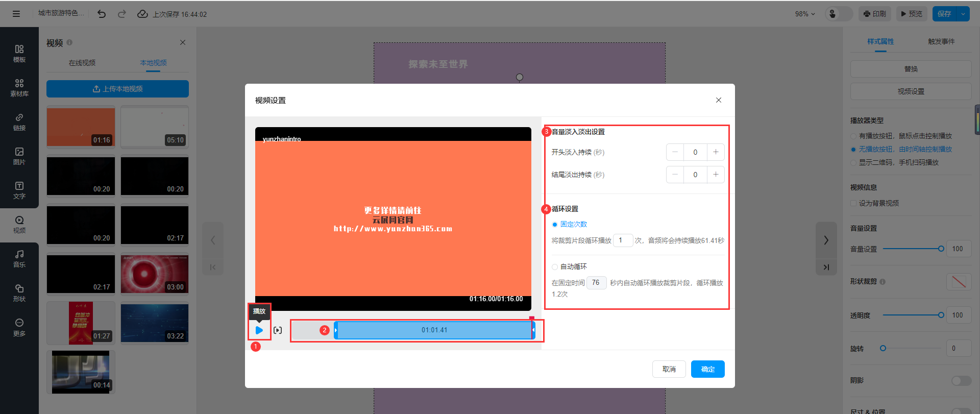Expand the dropdown arrow beside 保存
This screenshot has height=414, width=980.
click(963, 14)
